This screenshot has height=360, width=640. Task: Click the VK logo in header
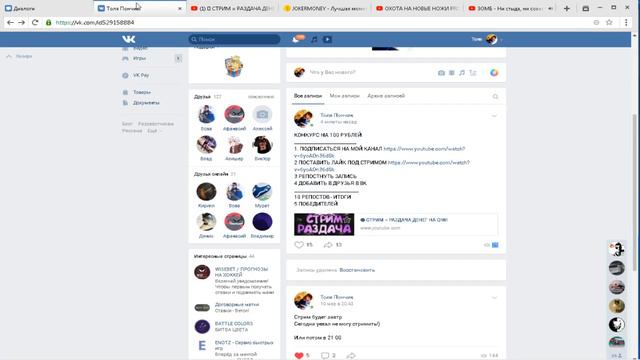129,39
